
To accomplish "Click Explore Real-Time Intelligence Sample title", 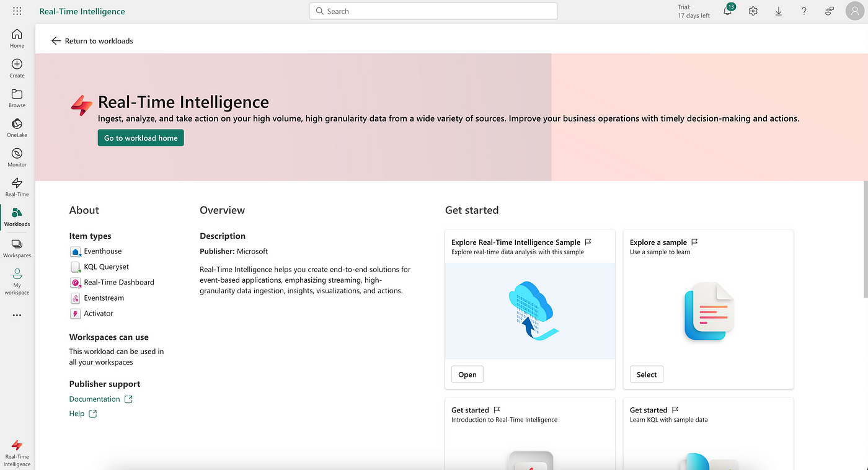I will coord(516,242).
